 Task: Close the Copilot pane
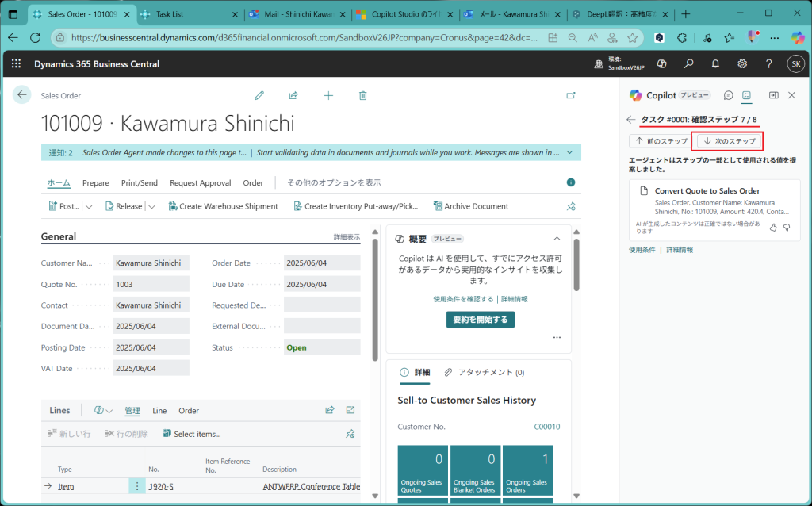792,95
